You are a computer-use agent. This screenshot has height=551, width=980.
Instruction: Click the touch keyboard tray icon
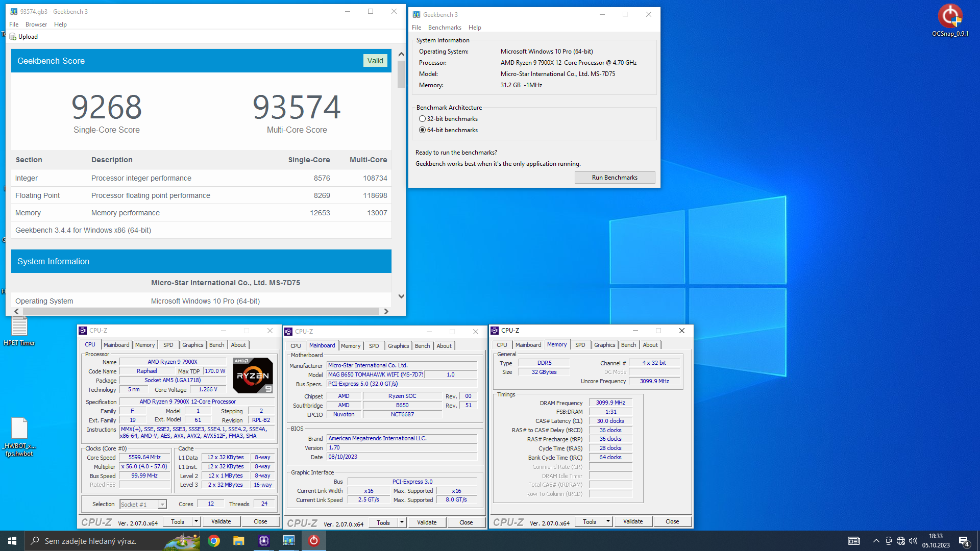pyautogui.click(x=854, y=541)
